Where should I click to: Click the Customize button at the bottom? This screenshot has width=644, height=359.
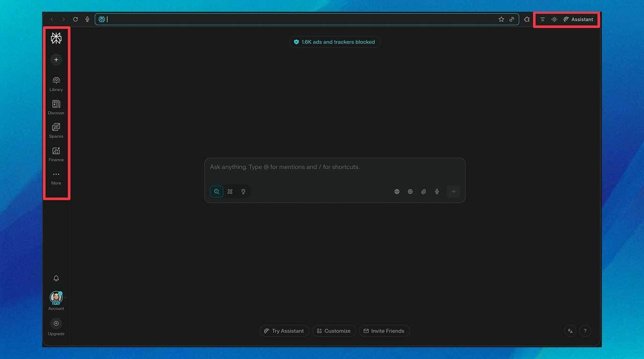334,330
